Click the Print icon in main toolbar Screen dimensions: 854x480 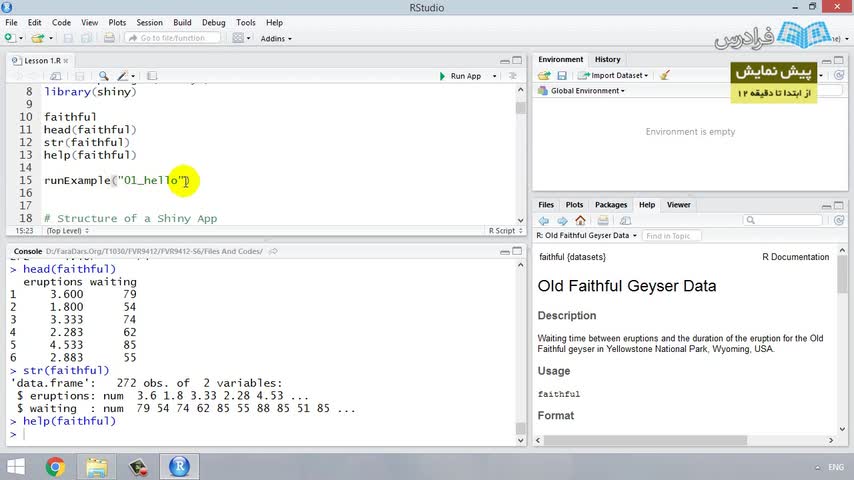click(x=109, y=38)
